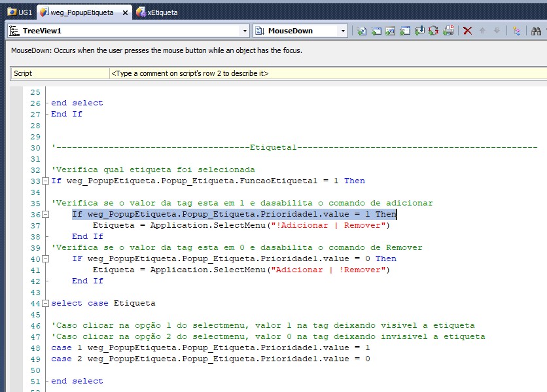Collapse the If block at line 36
This screenshot has width=547, height=392.
tap(45, 214)
